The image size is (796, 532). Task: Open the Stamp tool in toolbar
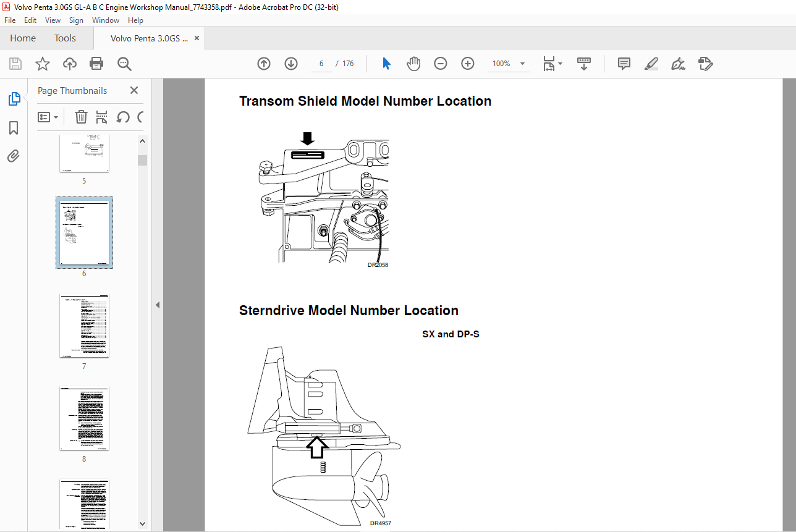[x=705, y=64]
